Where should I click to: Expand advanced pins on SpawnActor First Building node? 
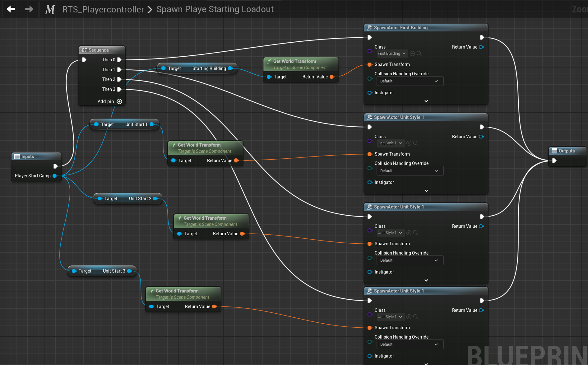(x=426, y=101)
